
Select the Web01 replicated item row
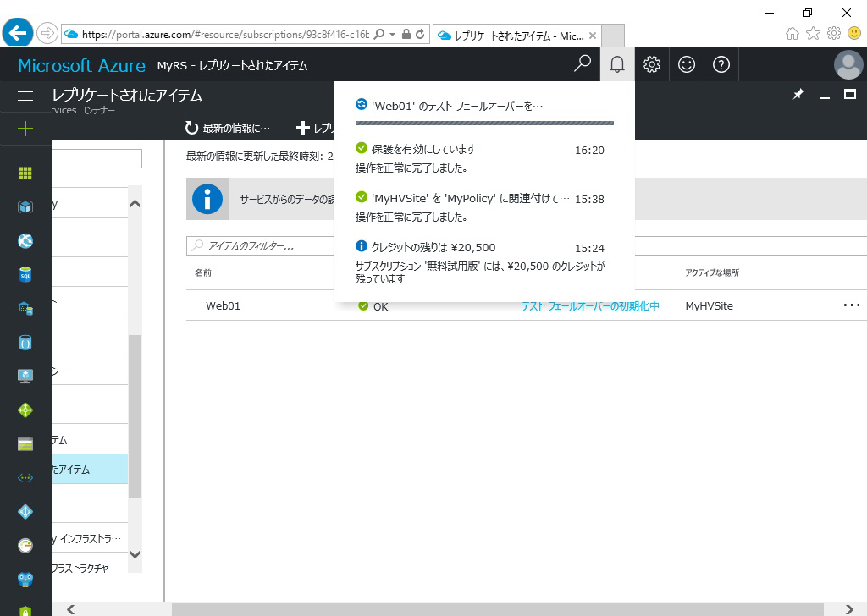(x=527, y=305)
